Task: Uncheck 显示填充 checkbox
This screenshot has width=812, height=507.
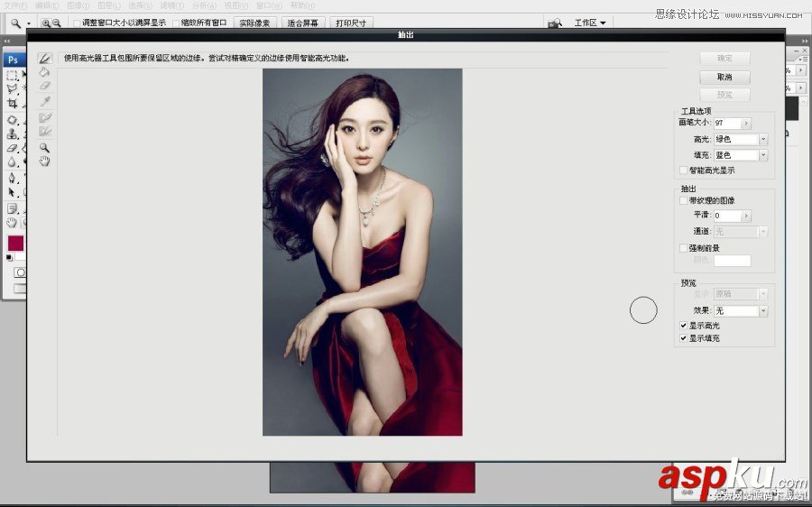Action: (683, 337)
